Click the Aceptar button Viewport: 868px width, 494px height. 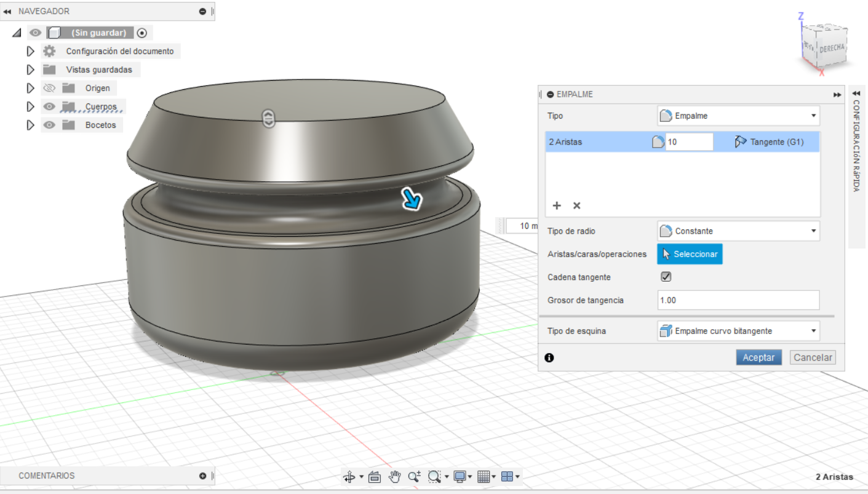759,357
